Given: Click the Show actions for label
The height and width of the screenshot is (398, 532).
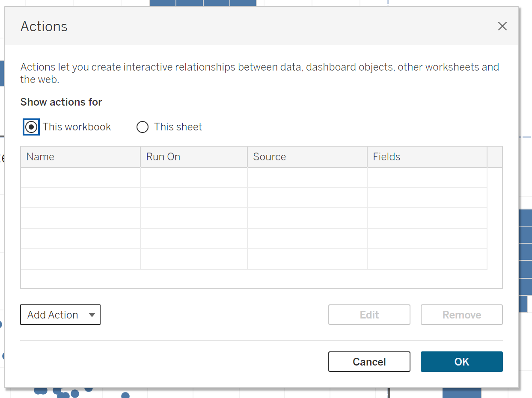Looking at the screenshot, I should pos(61,102).
